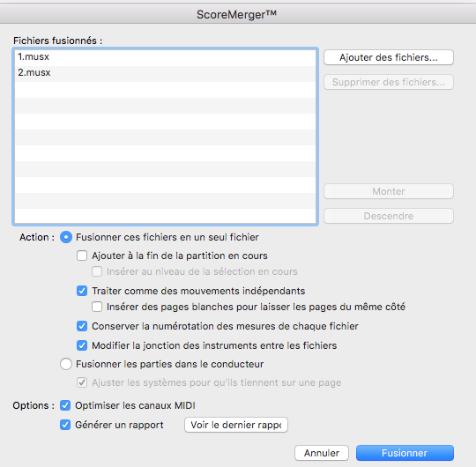Screen dimensions: 476x467
Task: Open Voir le dernier rapport
Action: coord(236,425)
